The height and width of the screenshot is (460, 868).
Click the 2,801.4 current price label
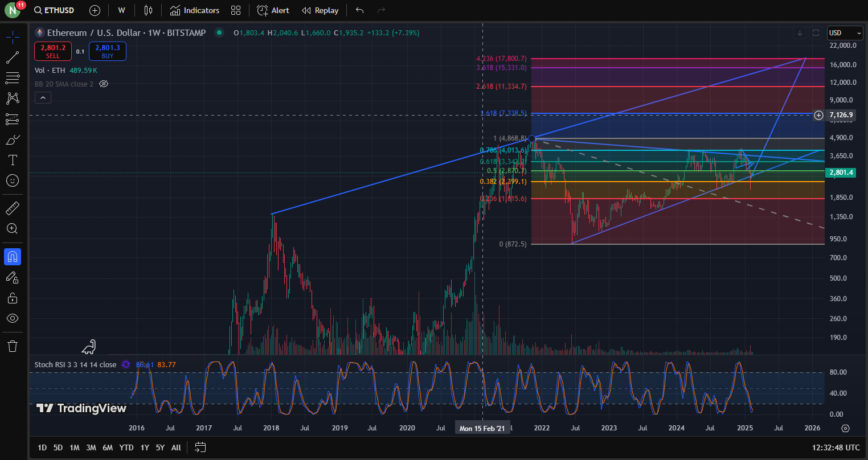(841, 172)
